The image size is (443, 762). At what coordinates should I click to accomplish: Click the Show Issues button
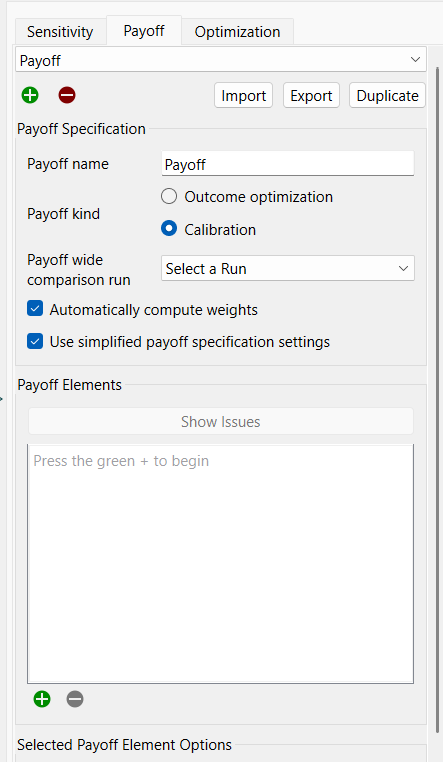coord(221,421)
